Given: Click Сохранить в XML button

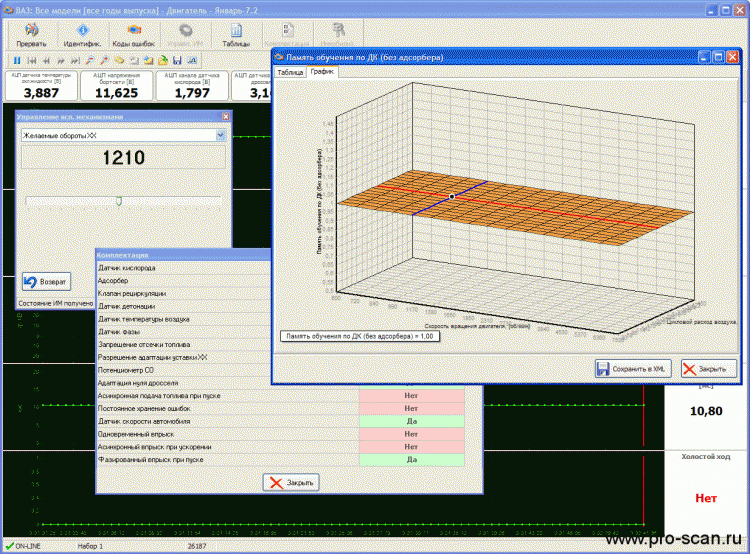Looking at the screenshot, I should [x=634, y=368].
